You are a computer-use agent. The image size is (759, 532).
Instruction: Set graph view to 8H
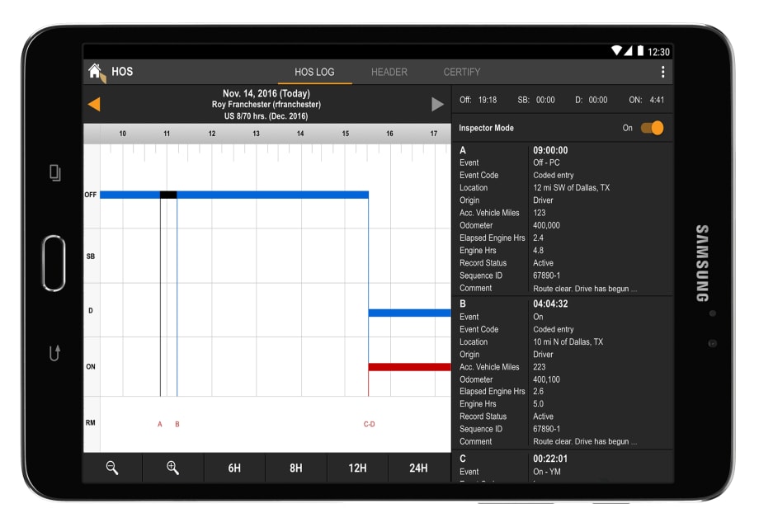tap(295, 468)
